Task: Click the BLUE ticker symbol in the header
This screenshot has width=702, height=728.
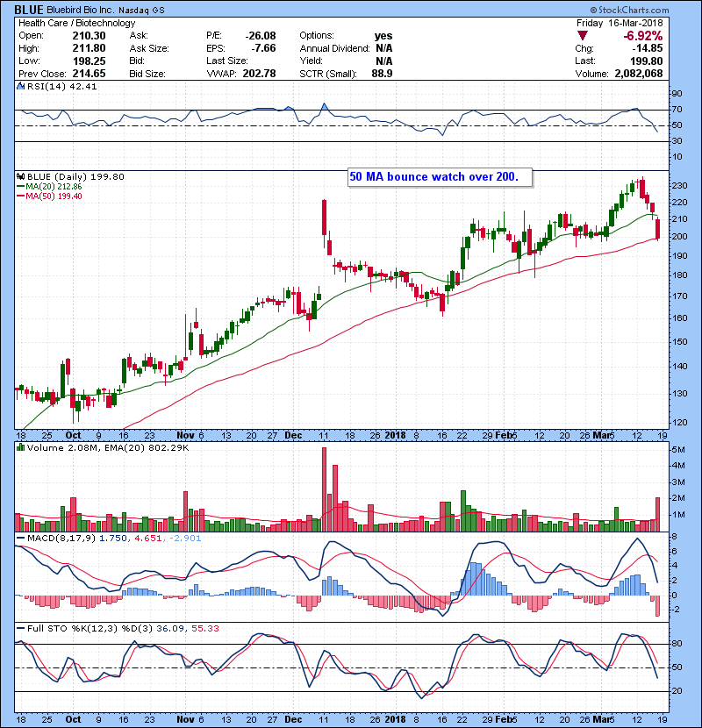Action: [29, 10]
